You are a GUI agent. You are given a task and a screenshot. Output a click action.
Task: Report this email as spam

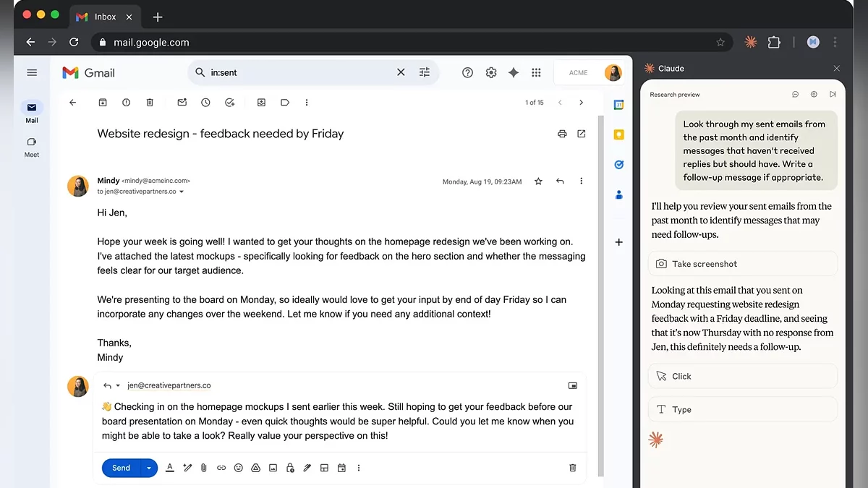coord(127,103)
